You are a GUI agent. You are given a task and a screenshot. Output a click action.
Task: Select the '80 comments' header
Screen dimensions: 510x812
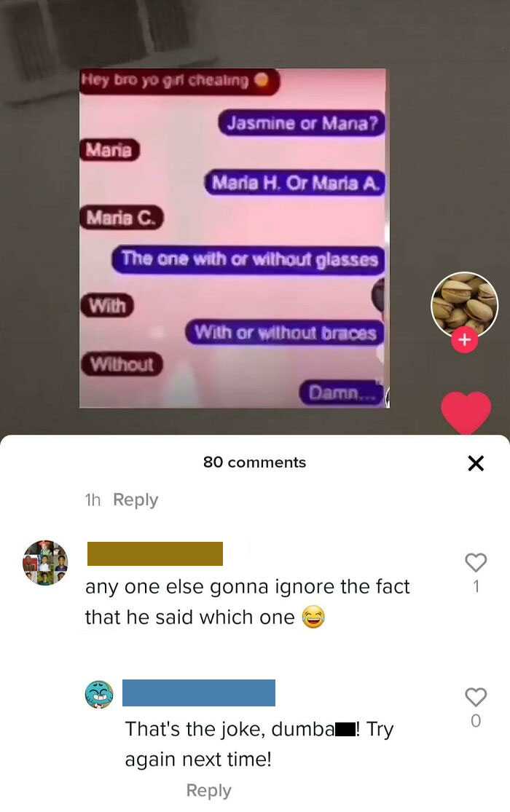pos(254,462)
